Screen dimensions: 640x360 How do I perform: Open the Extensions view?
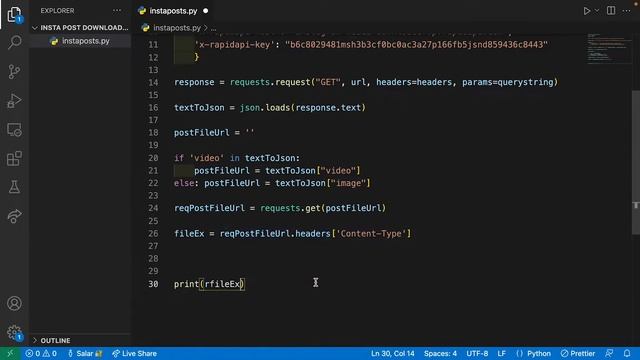coord(14,159)
